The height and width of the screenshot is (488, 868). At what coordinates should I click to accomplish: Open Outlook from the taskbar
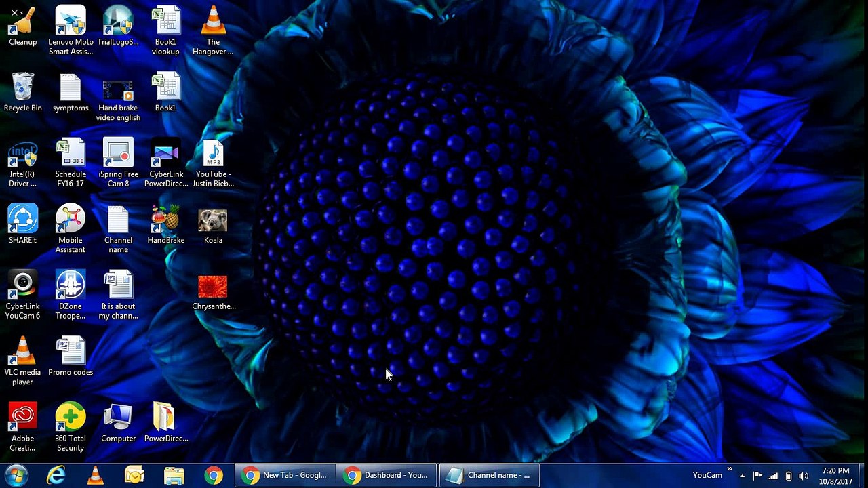click(134, 476)
